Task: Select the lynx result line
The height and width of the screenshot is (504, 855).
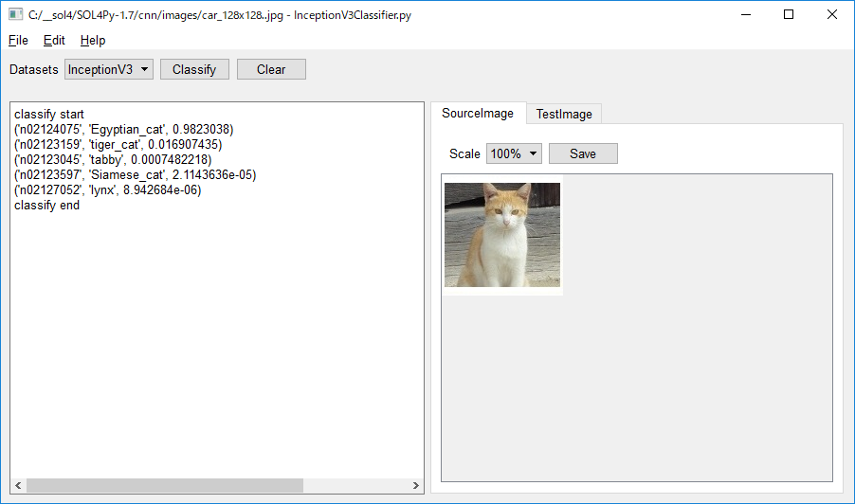Action: 108,190
